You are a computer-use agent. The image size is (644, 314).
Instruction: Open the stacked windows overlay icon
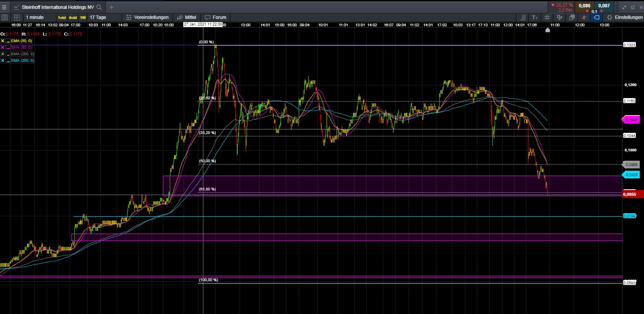click(x=572, y=17)
